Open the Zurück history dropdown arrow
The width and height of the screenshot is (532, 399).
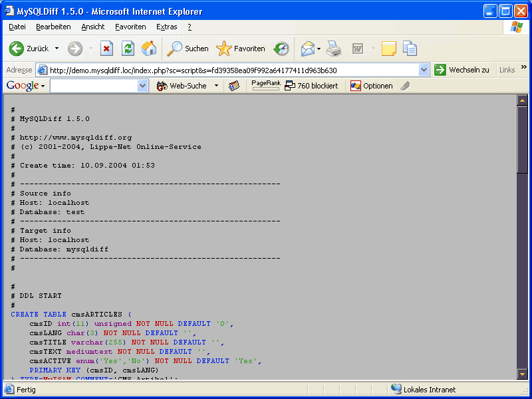tap(57, 49)
